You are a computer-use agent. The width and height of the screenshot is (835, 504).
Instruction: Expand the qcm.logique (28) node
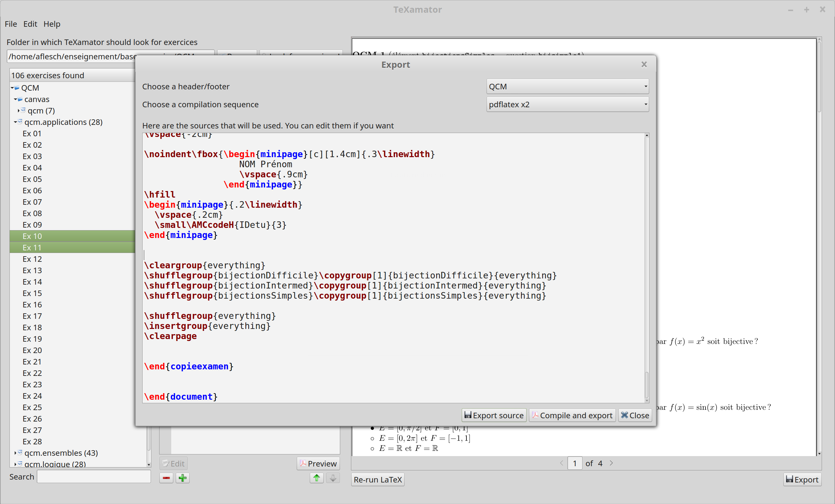pos(16,464)
